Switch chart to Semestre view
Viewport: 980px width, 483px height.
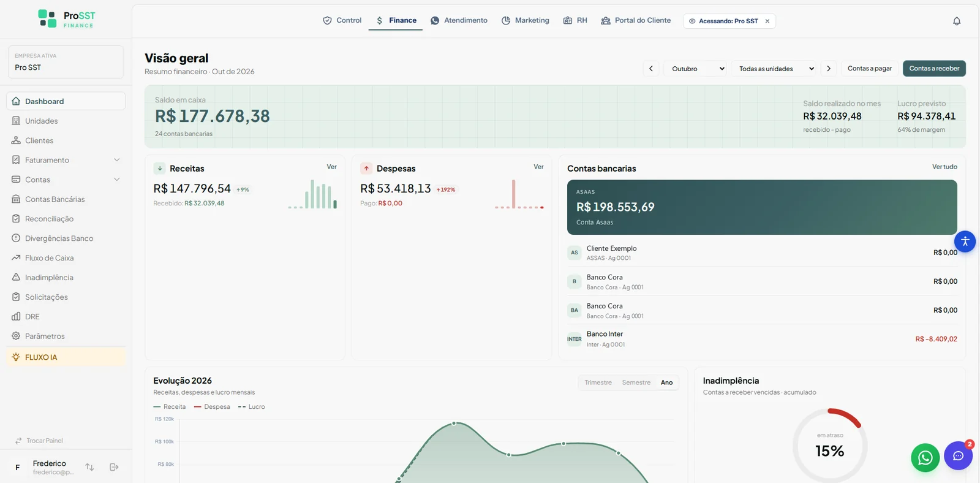click(x=636, y=382)
